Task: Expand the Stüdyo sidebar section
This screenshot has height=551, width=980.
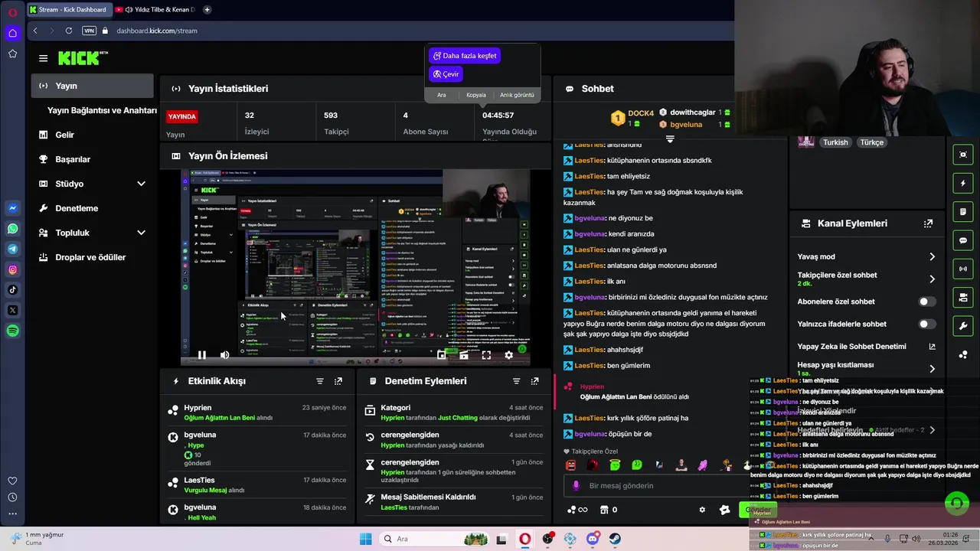Action: point(141,184)
